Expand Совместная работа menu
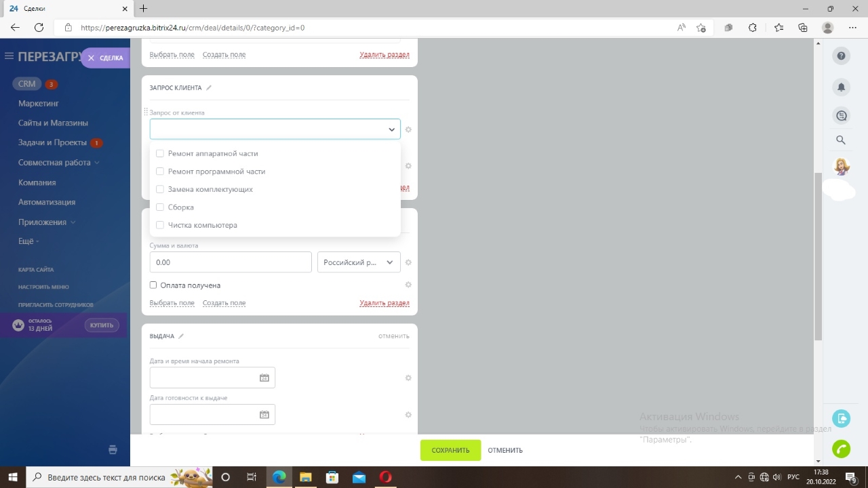 coord(59,163)
